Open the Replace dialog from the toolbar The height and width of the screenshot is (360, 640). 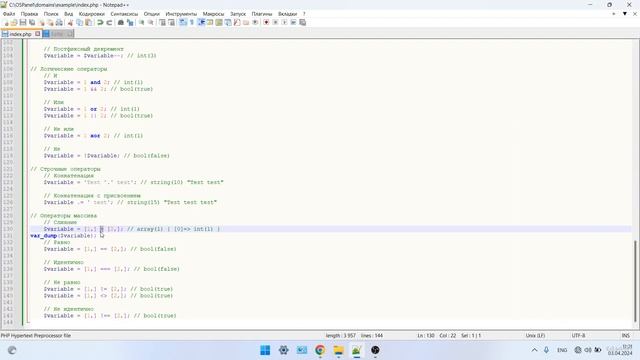pyautogui.click(x=130, y=22)
